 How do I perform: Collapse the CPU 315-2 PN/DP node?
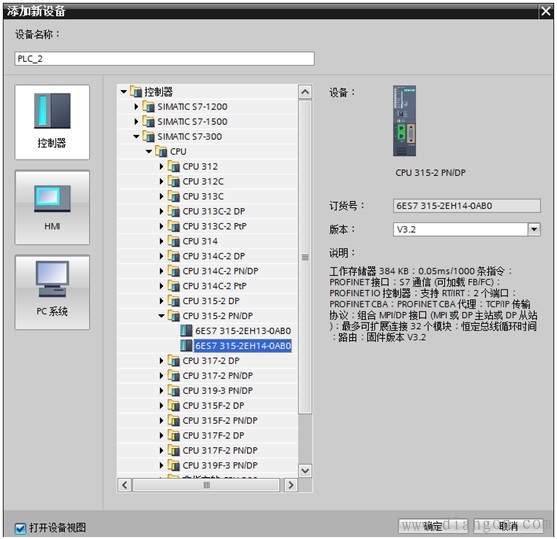pos(161,316)
